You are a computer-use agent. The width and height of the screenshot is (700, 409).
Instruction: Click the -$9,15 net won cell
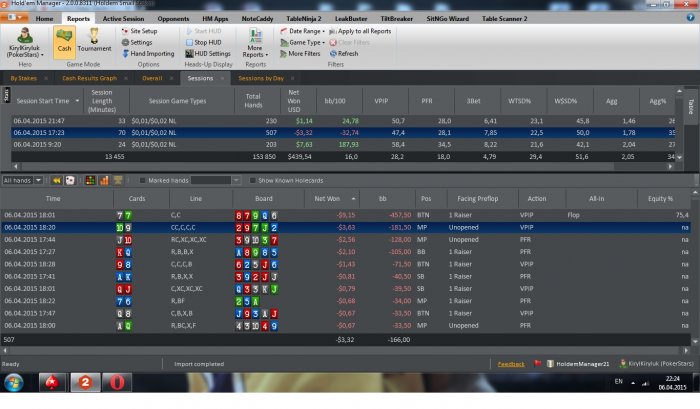(346, 215)
